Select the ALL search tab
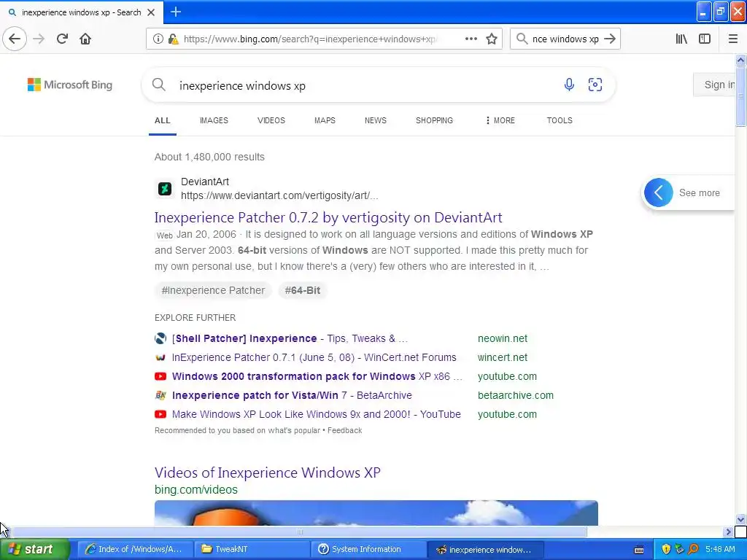Screen dimensions: 747x560 (x=163, y=120)
